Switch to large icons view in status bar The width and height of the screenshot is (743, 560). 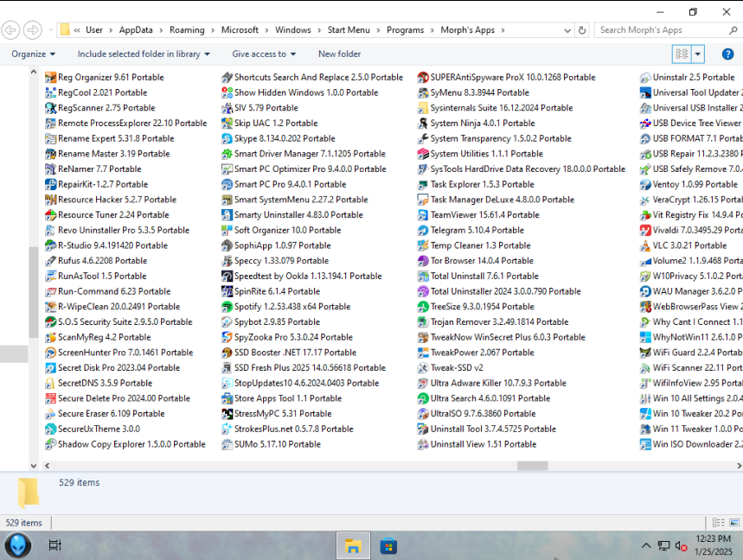point(734,523)
